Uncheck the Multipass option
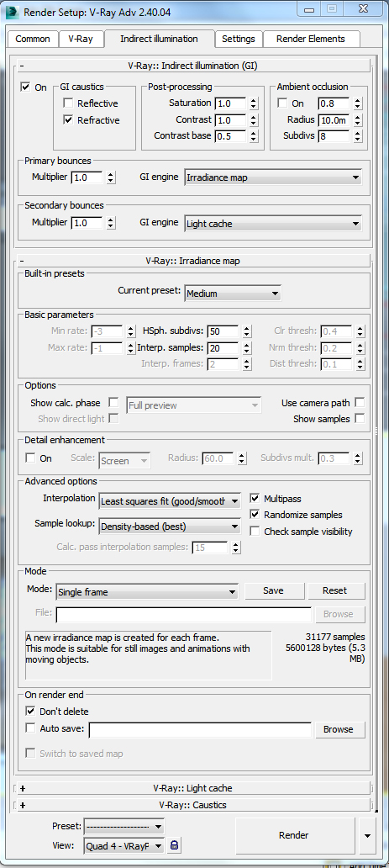Viewport: 389px width, 868px height. [x=255, y=498]
